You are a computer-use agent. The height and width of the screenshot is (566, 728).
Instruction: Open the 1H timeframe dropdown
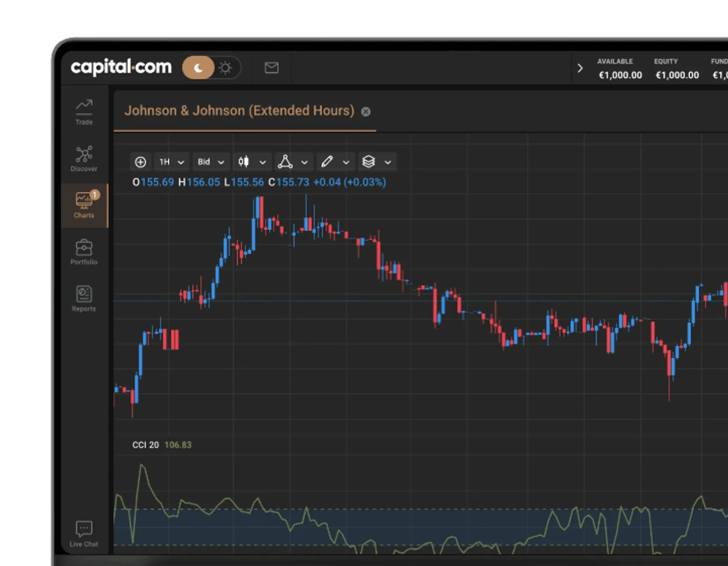171,162
